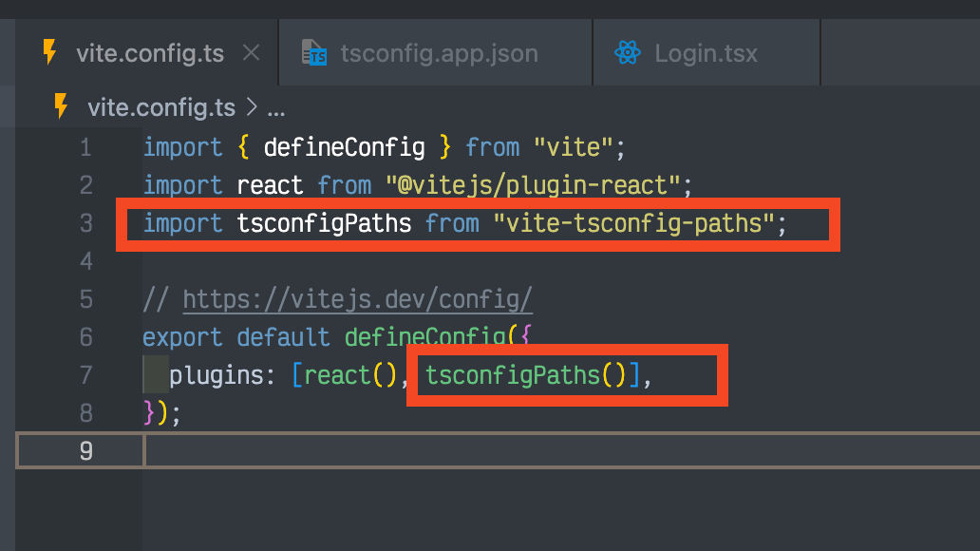This screenshot has height=551, width=980.
Task: Place cursor on empty line 9
Action: (x=561, y=450)
